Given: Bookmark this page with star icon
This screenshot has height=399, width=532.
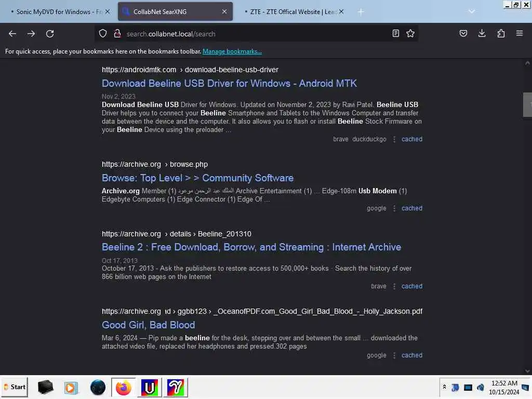Looking at the screenshot, I should click(x=410, y=33).
